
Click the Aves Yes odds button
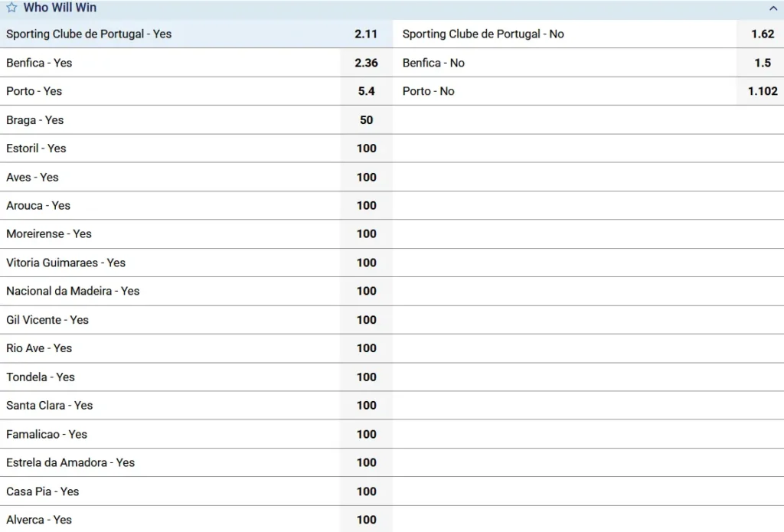click(x=366, y=177)
